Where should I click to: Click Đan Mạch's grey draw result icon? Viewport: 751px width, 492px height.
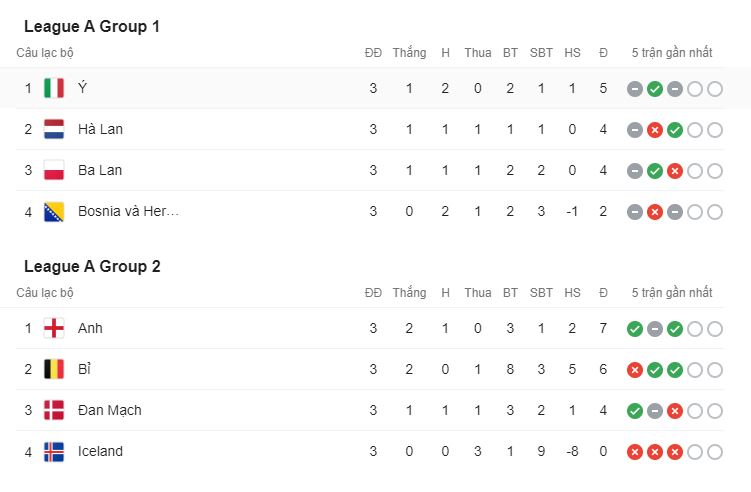pyautogui.click(x=655, y=411)
